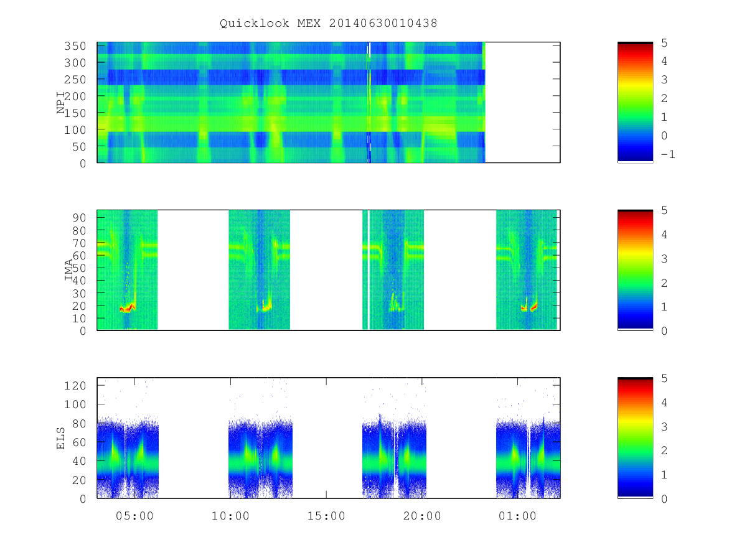Select the NPI y-axis label
The width and height of the screenshot is (747, 560).
(x=61, y=103)
